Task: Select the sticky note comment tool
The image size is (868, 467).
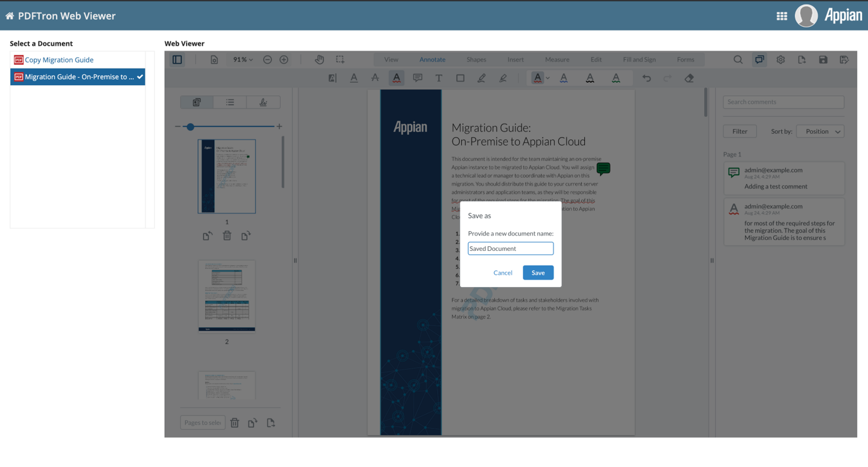Action: (x=417, y=78)
